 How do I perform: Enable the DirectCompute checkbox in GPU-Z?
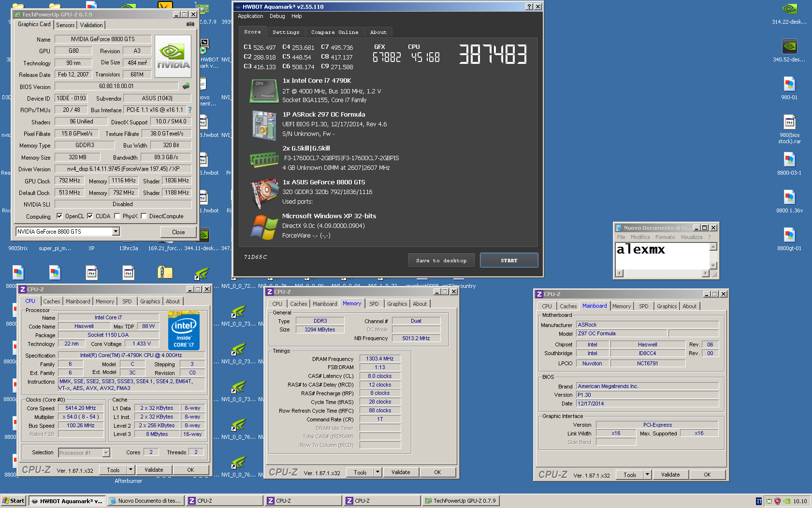144,216
